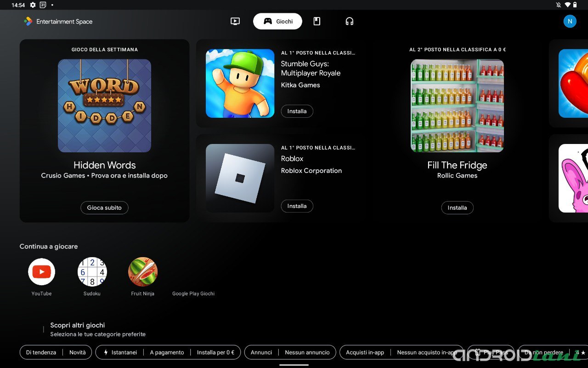The height and width of the screenshot is (368, 588).
Task: Tap the bottom navigation gesture handle
Action: coord(294,365)
